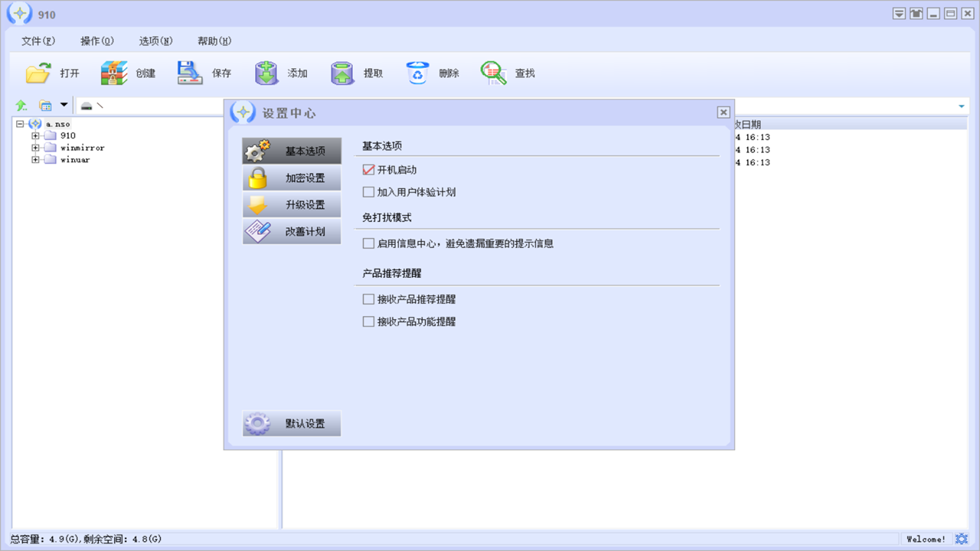Go up one level with green arrow icon
980x551 pixels.
[x=21, y=105]
